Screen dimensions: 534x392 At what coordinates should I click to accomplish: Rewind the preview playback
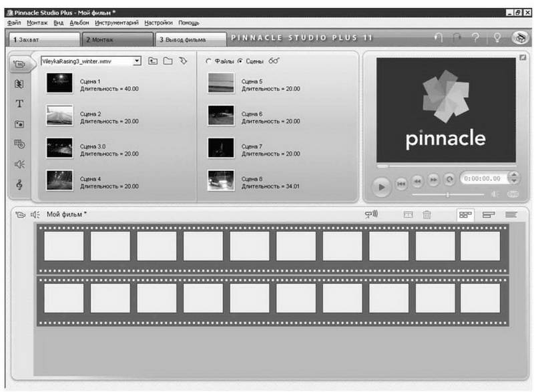pyautogui.click(x=418, y=181)
